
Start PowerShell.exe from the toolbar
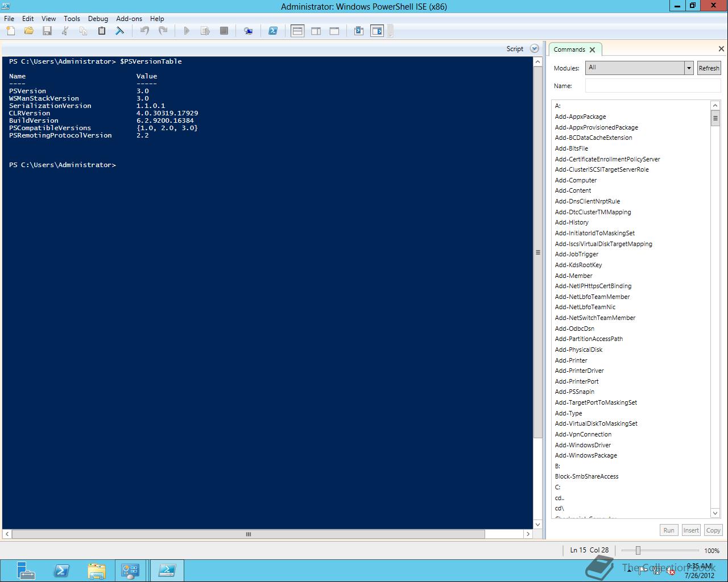tap(273, 31)
